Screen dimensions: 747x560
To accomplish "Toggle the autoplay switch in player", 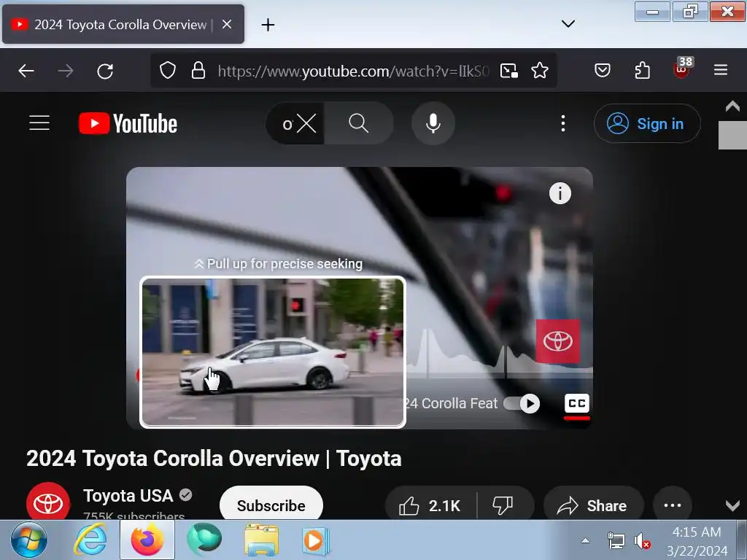I will pyautogui.click(x=522, y=403).
